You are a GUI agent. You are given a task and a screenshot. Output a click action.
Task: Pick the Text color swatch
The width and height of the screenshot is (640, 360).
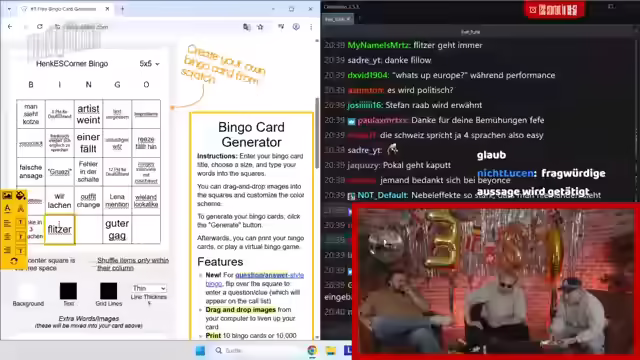68,291
